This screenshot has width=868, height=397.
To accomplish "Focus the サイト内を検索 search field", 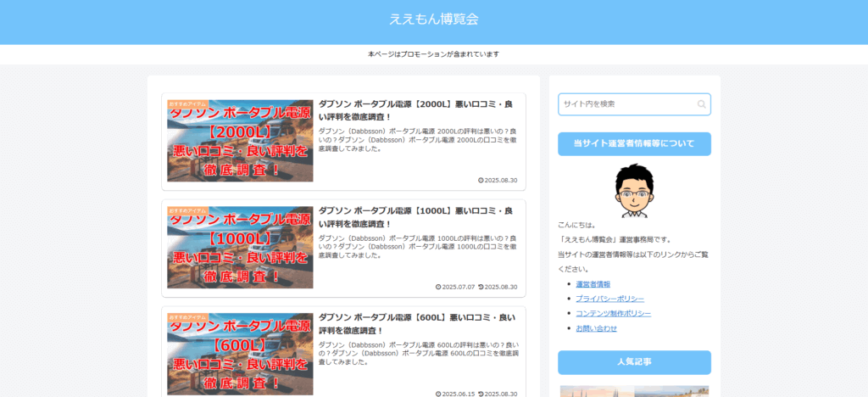I will click(x=627, y=104).
